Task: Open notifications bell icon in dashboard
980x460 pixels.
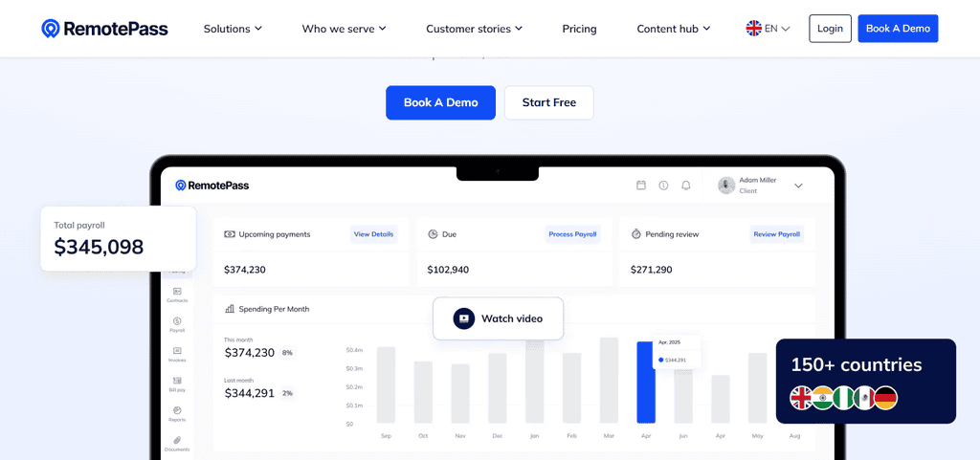Action: [685, 186]
